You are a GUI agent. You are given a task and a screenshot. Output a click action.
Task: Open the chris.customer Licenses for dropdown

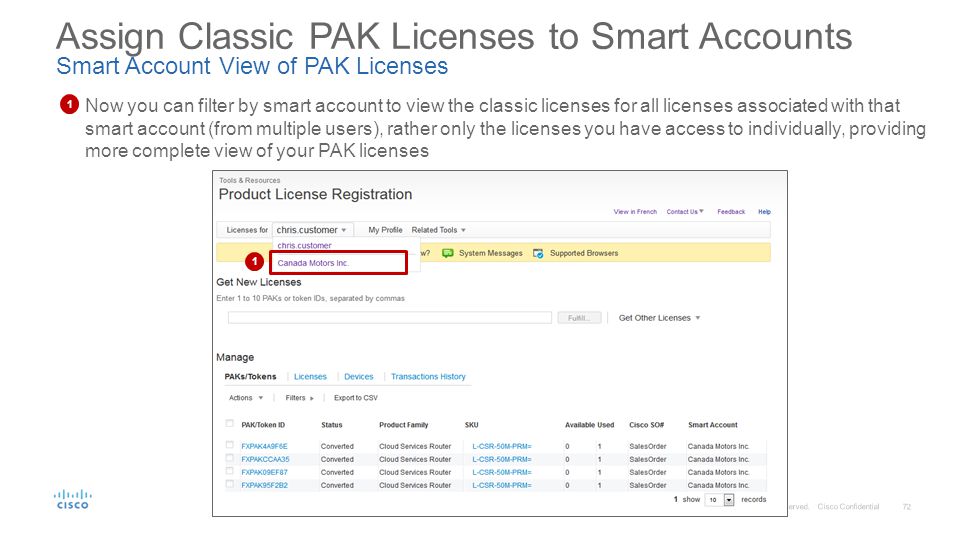312,230
